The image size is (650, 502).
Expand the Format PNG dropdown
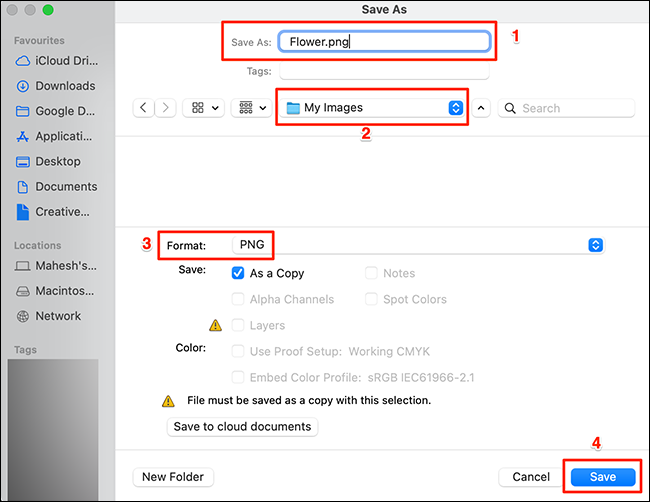click(595, 245)
